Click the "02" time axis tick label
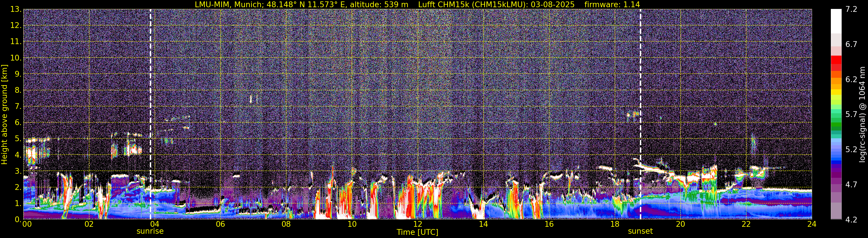 click(x=89, y=224)
